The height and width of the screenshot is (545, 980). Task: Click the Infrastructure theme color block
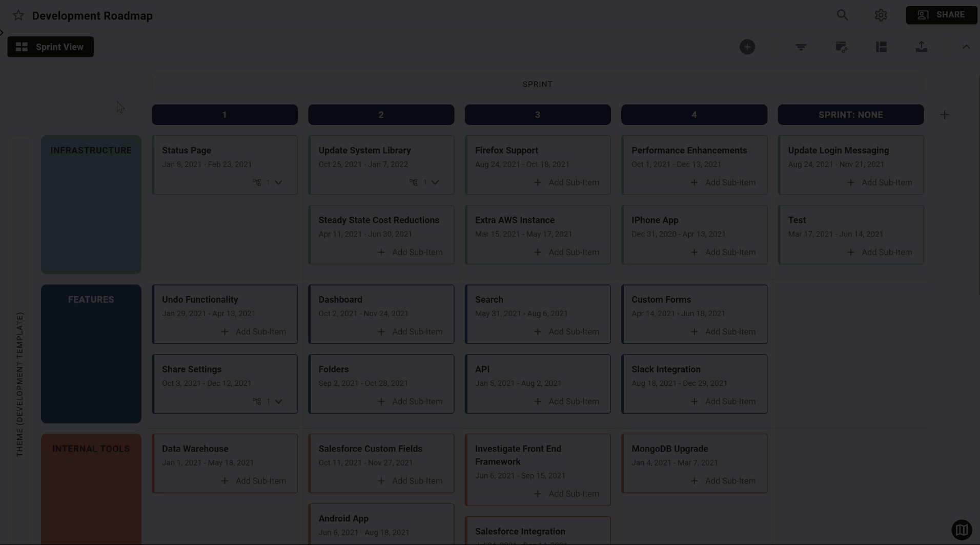coord(91,204)
